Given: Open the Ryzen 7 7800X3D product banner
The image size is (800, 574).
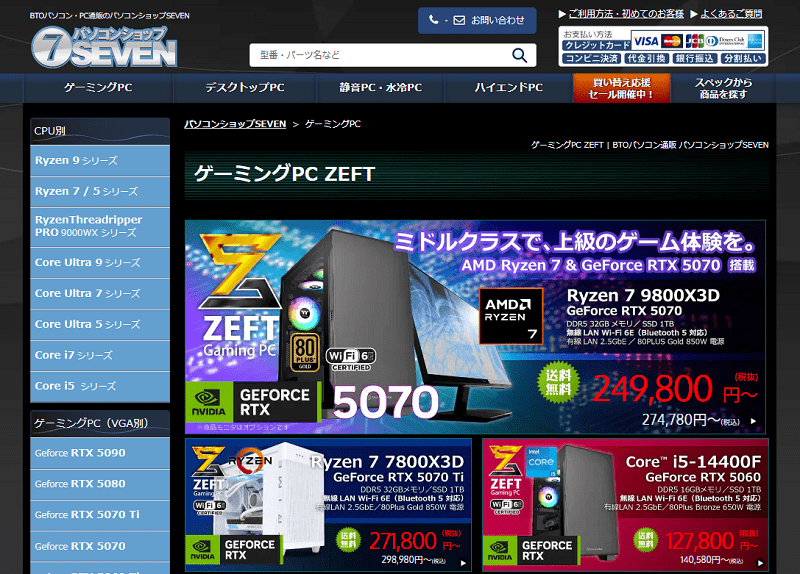Looking at the screenshot, I should tap(328, 506).
